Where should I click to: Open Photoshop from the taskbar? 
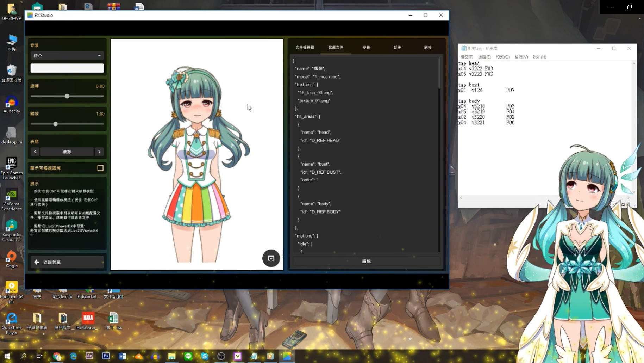pyautogui.click(x=106, y=356)
